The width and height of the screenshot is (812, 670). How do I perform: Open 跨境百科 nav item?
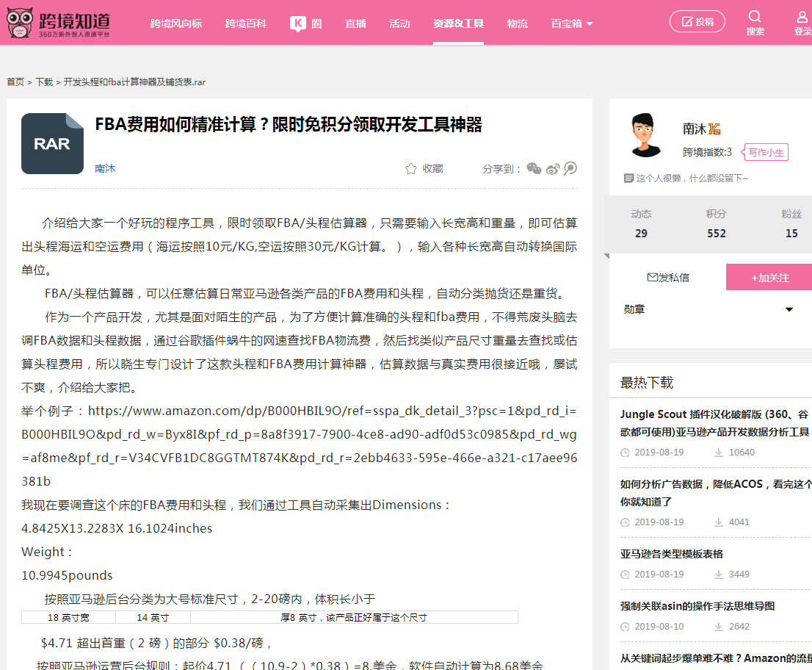pyautogui.click(x=245, y=24)
